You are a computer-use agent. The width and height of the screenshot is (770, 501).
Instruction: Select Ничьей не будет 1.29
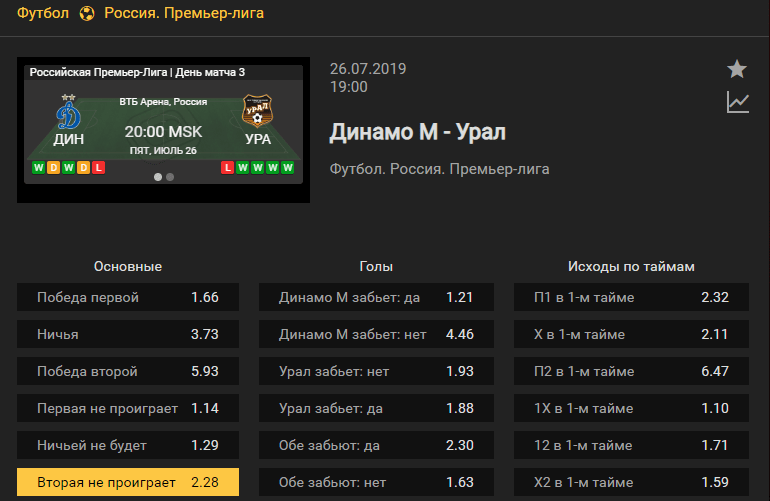128,445
